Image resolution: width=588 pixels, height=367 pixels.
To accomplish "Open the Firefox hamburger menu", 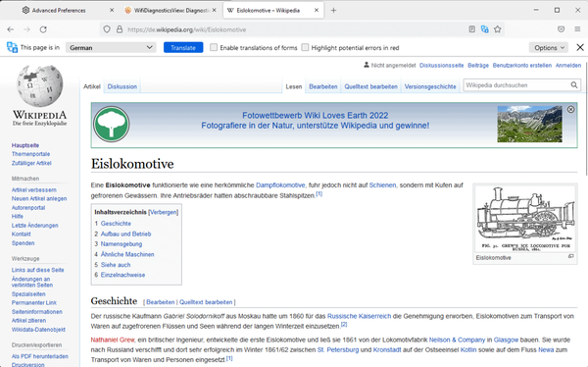I will point(577,29).
